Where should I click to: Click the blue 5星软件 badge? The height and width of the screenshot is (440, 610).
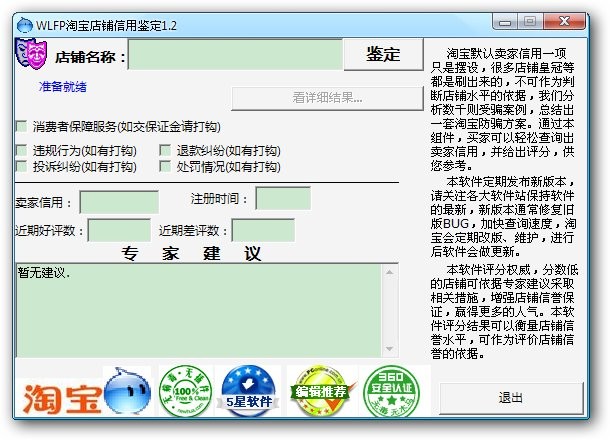pyautogui.click(x=249, y=391)
